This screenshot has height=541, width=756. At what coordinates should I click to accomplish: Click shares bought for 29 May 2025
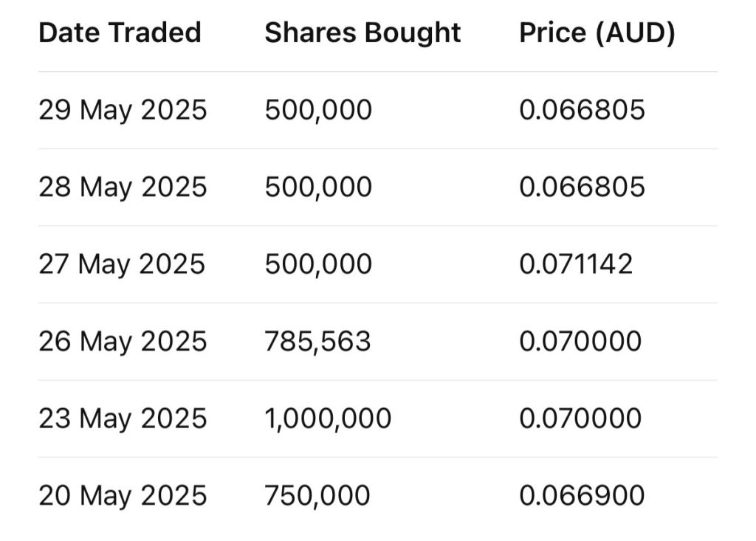(x=318, y=111)
